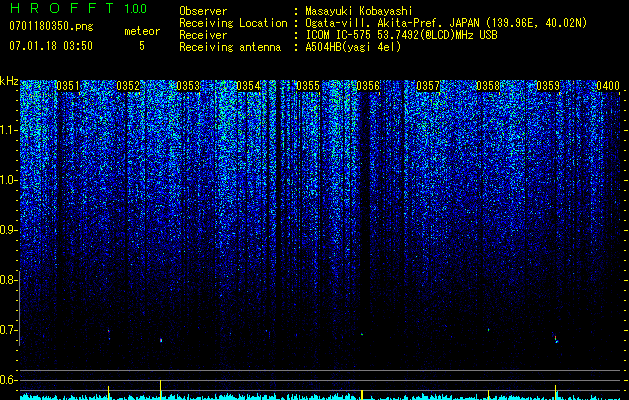This screenshot has height=400, width=629.
Task: Click the 0359 time axis label
Action: [548, 86]
